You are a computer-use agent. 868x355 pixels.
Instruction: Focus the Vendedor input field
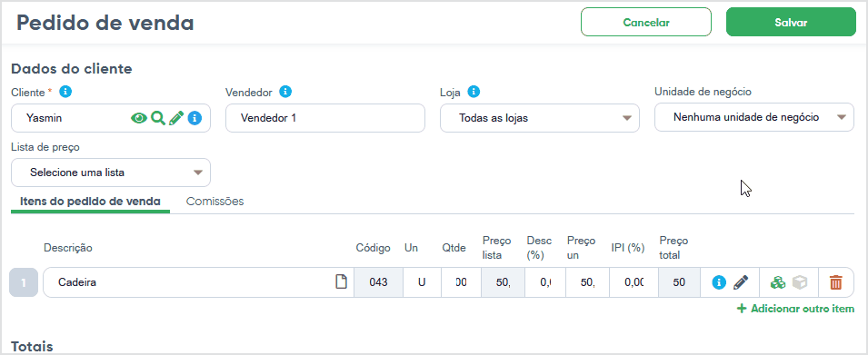point(325,118)
